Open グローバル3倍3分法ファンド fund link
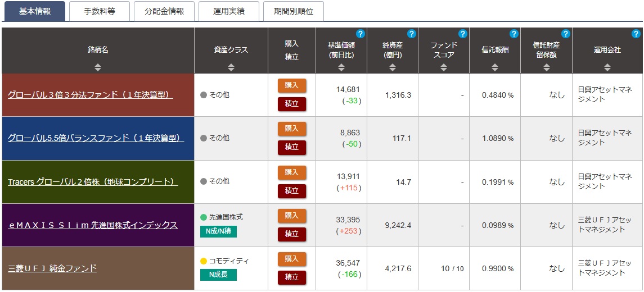The height and width of the screenshot is (292, 644). tap(91, 95)
